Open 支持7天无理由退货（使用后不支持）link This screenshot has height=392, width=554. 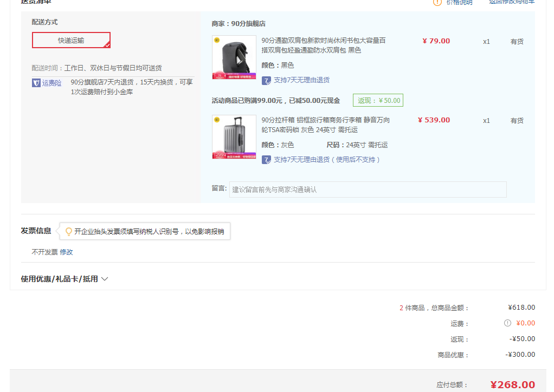tap(327, 160)
